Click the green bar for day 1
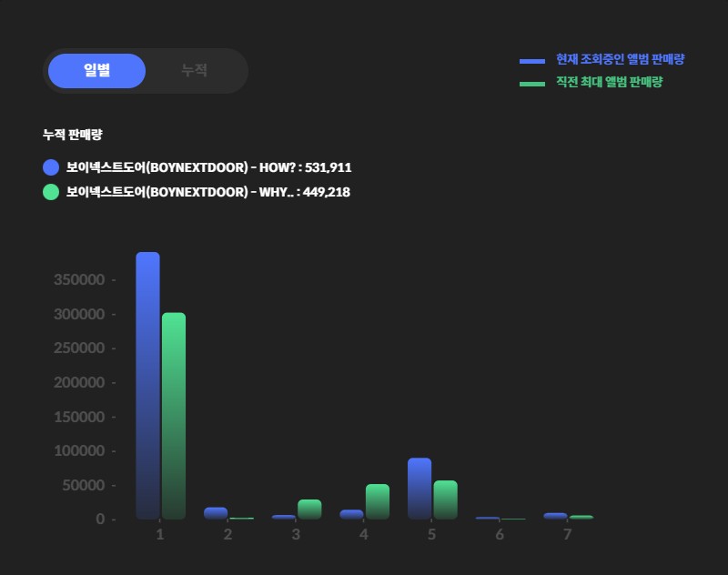 coord(174,416)
